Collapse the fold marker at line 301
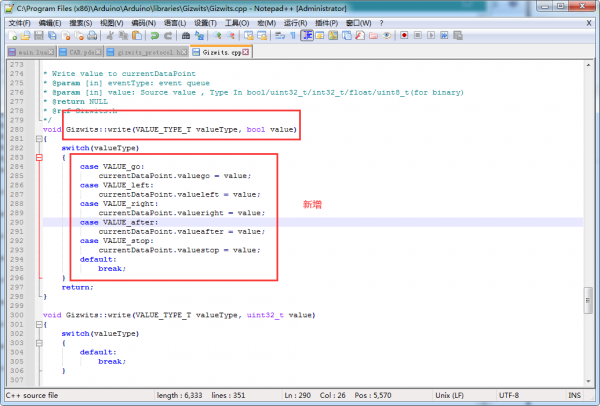This screenshot has width=600, height=406. [39, 324]
